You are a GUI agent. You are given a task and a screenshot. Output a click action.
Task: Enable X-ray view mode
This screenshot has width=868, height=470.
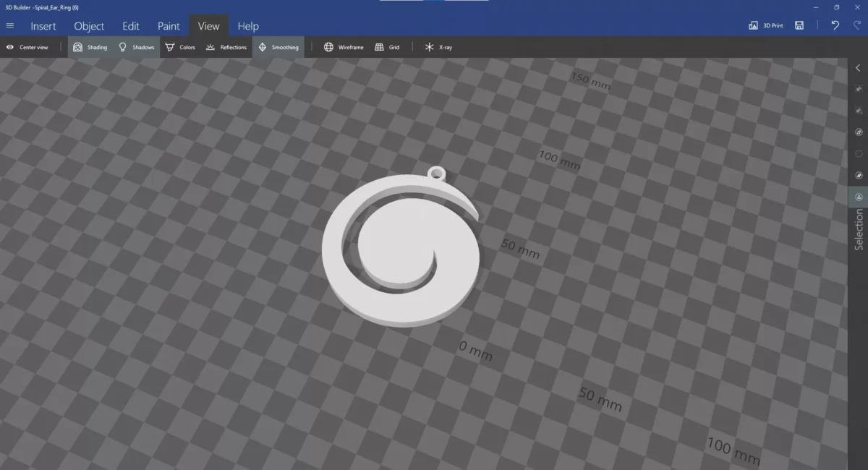438,47
